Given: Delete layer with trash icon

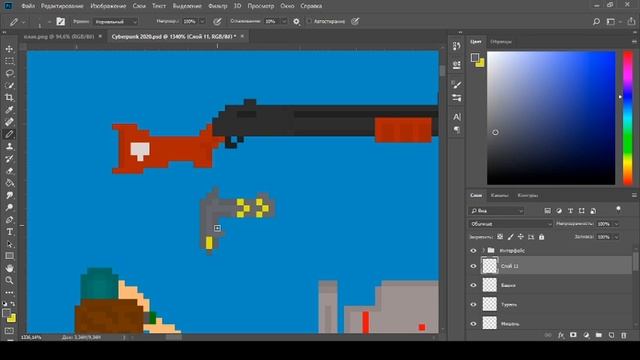Looking at the screenshot, I should [x=624, y=335].
